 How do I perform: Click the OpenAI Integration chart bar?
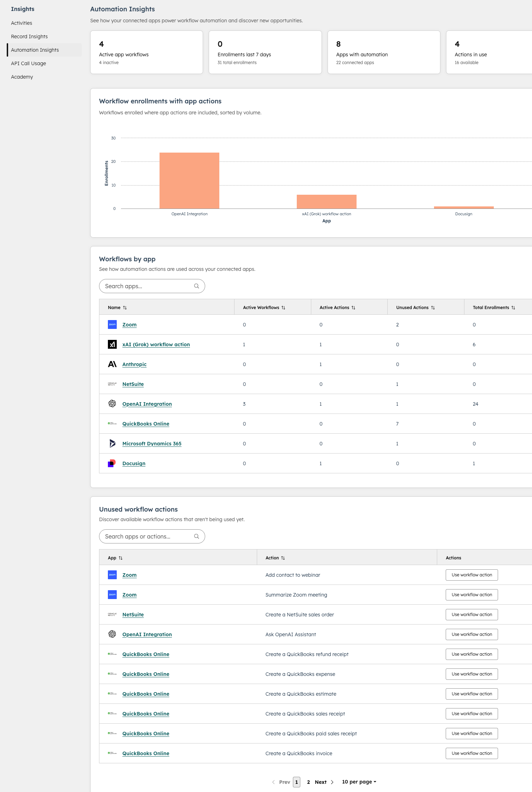tap(189, 181)
